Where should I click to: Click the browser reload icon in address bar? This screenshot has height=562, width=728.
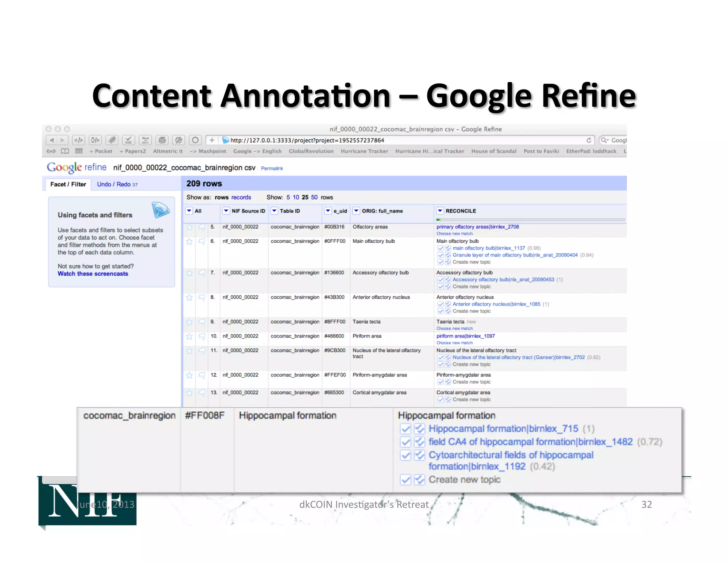[x=589, y=140]
